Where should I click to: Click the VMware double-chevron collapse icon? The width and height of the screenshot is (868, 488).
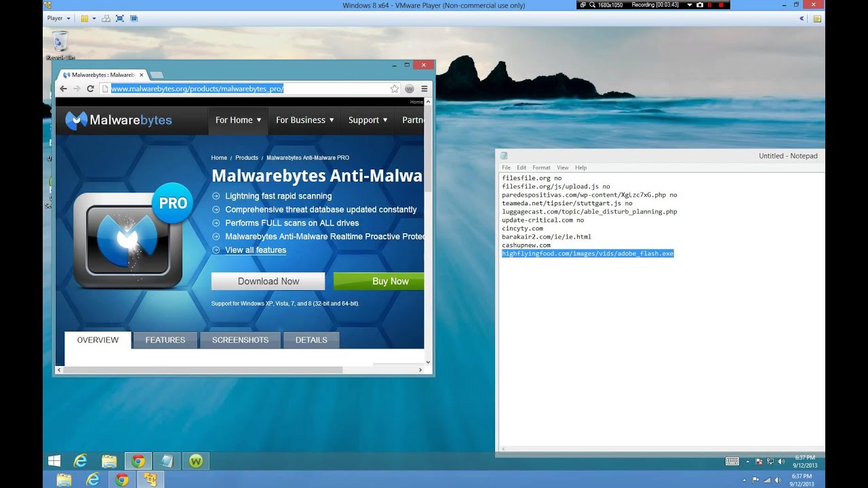point(802,18)
